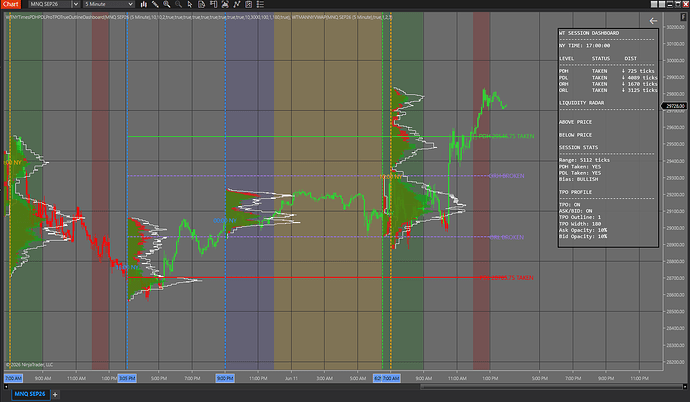The width and height of the screenshot is (690, 402).
Task: Select the drawing tools ruler icon
Action: 155,4
